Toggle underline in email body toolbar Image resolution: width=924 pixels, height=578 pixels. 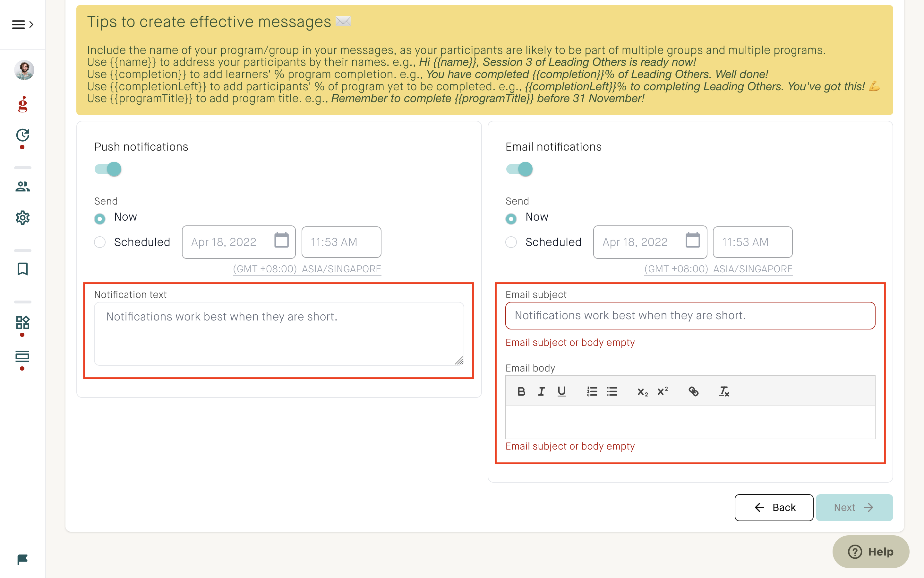pos(562,391)
